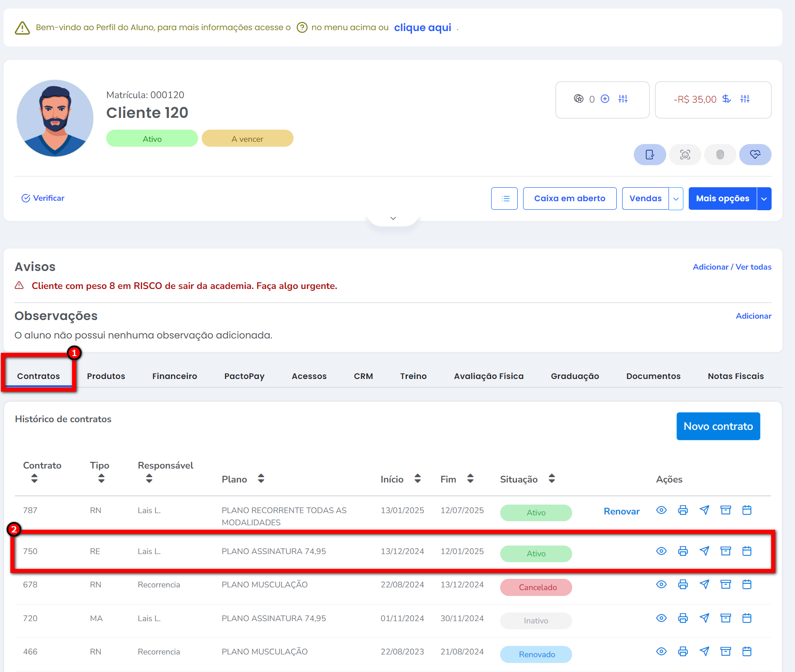
Task: Click the client avatar picture
Action: pyautogui.click(x=55, y=118)
